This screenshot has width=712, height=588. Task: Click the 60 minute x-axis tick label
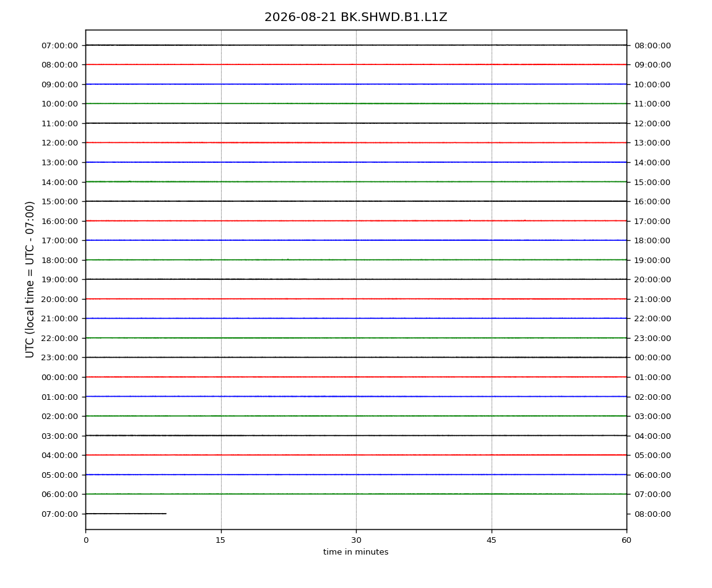pos(627,540)
